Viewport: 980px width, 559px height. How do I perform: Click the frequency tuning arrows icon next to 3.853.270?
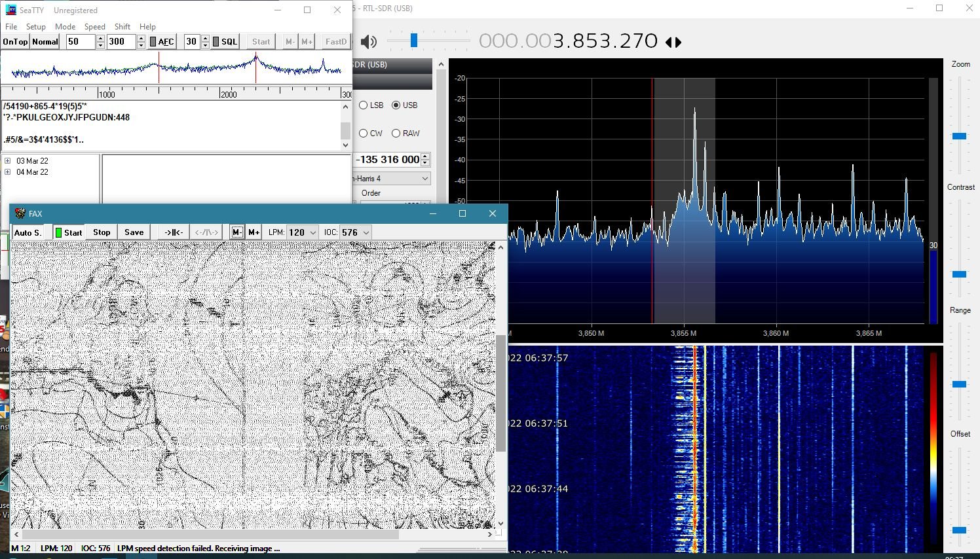[x=673, y=43]
